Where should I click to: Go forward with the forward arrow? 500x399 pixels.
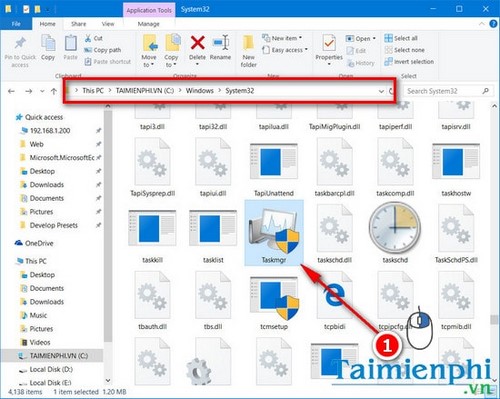[29, 91]
